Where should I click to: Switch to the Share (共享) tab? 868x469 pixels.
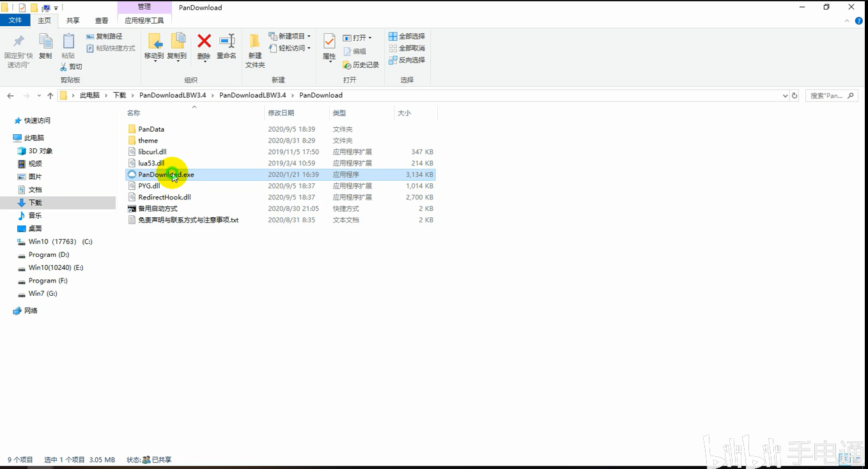coord(73,20)
